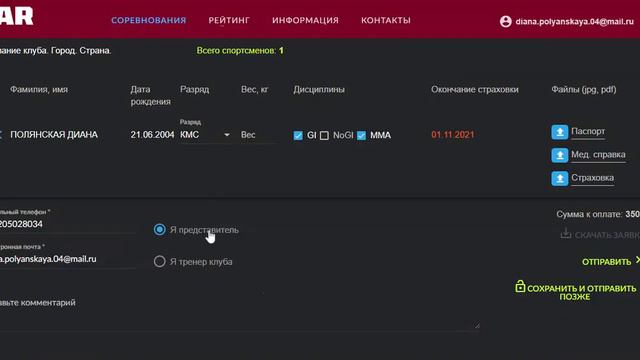Open the Паспорт file link
Viewport: 640px width, 360px height.
click(588, 131)
